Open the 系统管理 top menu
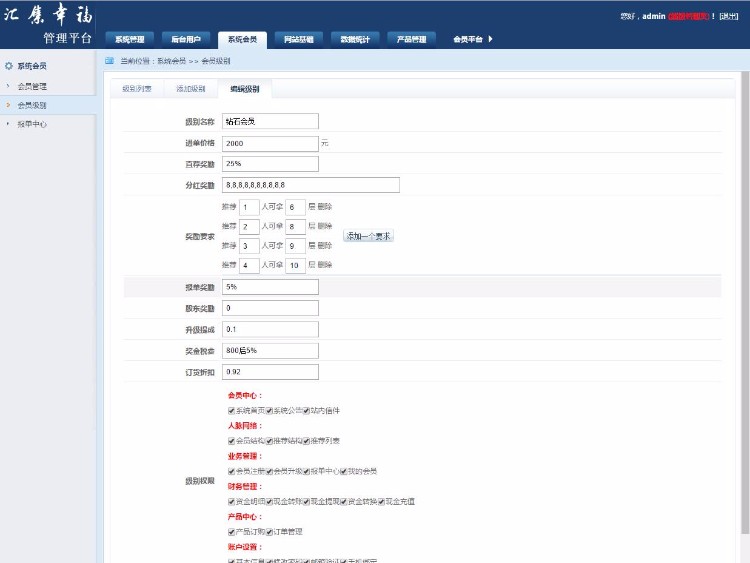 [130, 39]
